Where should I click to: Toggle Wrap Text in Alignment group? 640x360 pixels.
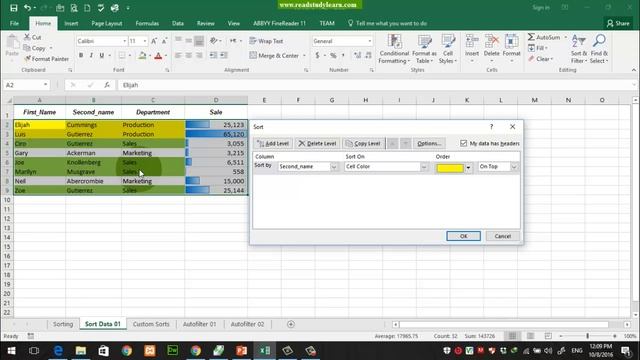click(266, 41)
